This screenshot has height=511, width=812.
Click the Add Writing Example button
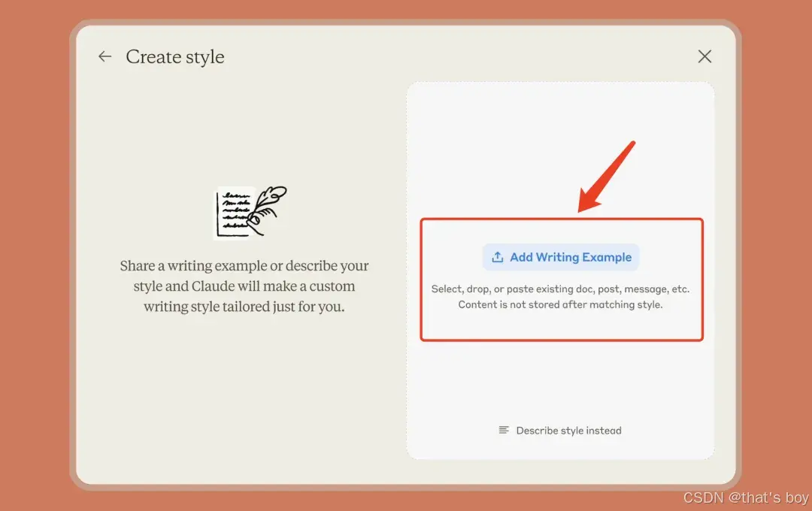coord(561,257)
